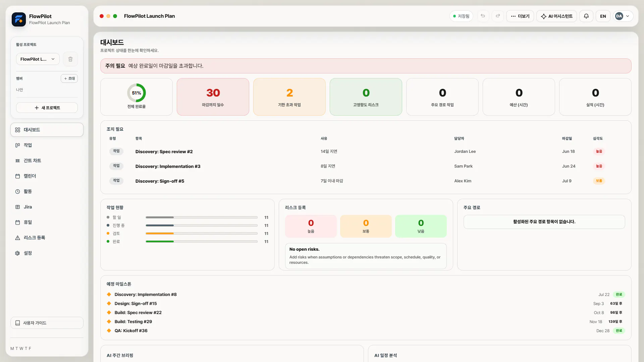Image resolution: width=644 pixels, height=362 pixels.
Task: Open 간트 차트 view
Action: coord(47,161)
